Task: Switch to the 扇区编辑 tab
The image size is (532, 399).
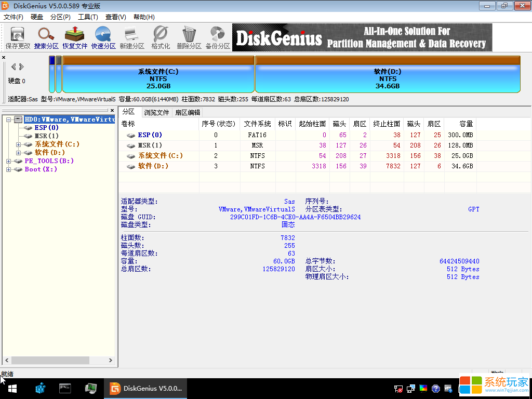Action: pyautogui.click(x=188, y=112)
